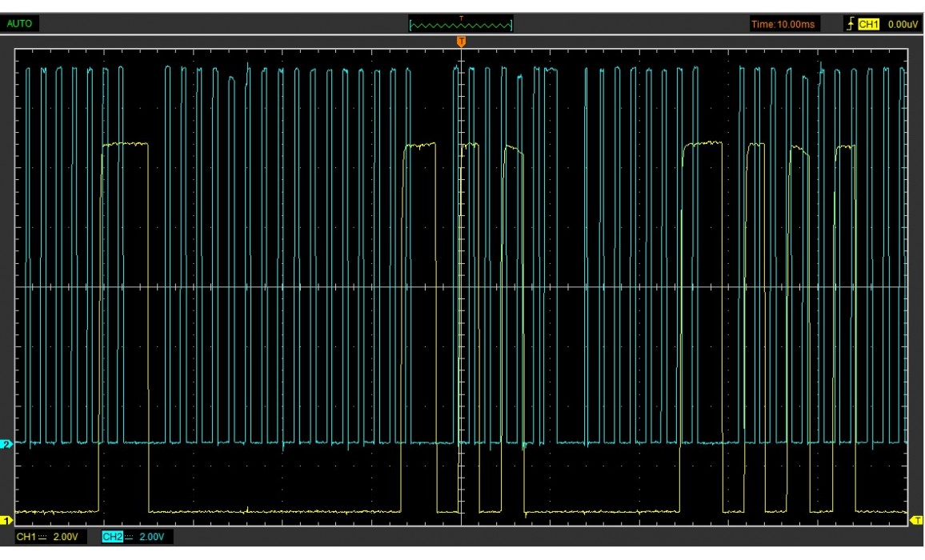Click the CH1 coupling symbol in bottom bar
Viewport: 925px width, 560px height.
click(x=43, y=536)
